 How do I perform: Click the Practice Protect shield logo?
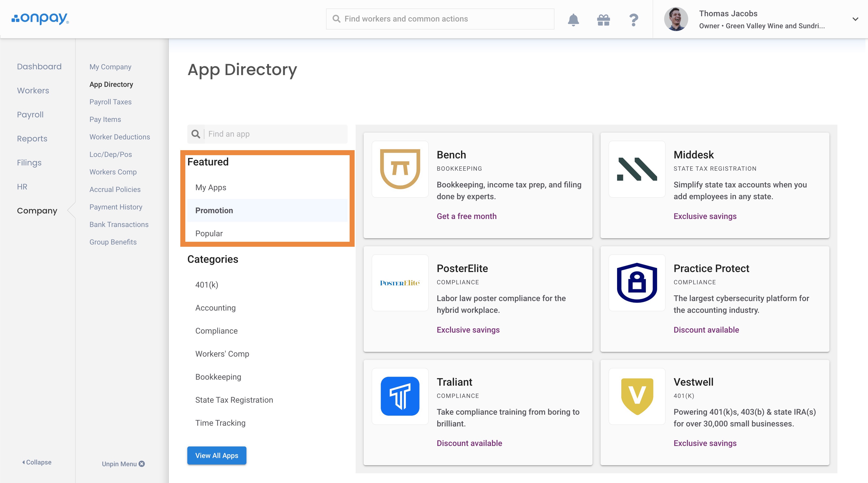point(637,283)
